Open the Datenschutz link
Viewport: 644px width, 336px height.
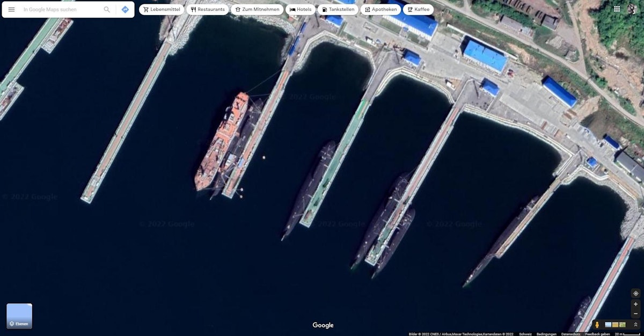click(570, 334)
